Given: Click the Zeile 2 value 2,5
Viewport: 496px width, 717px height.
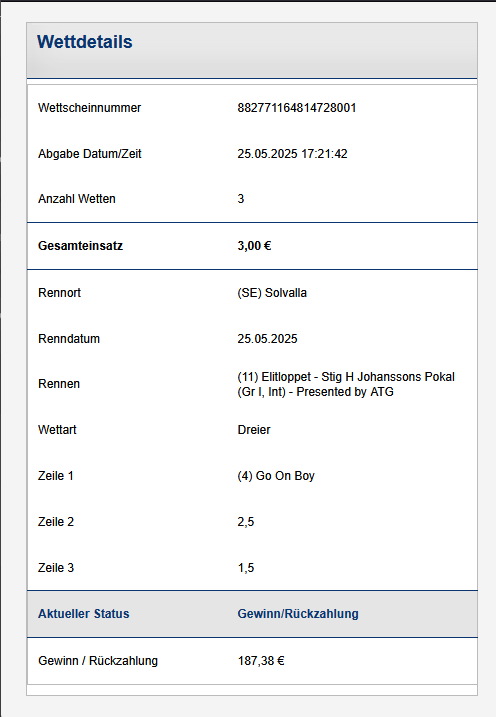Looking at the screenshot, I should (x=246, y=522).
